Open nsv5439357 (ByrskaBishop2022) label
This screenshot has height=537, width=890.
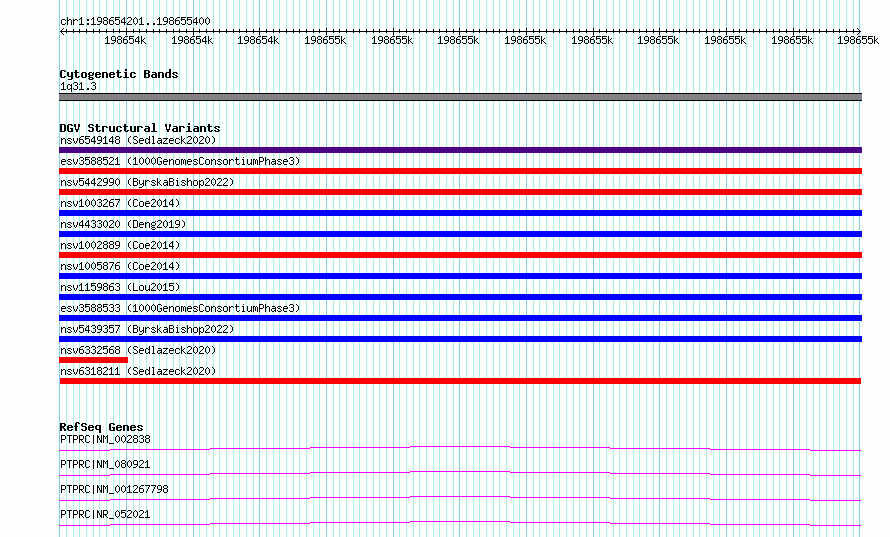click(147, 329)
